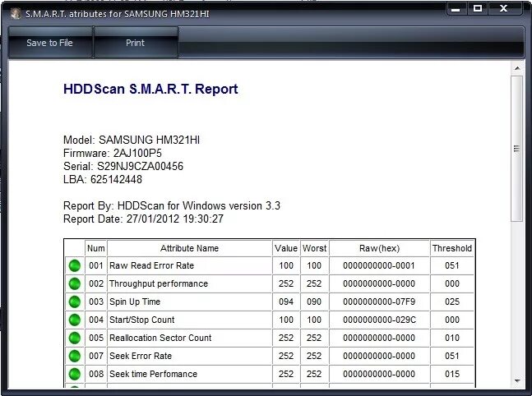Click green status icon for Throughput performance
Viewport: 532px width, 396px height.
click(x=75, y=283)
